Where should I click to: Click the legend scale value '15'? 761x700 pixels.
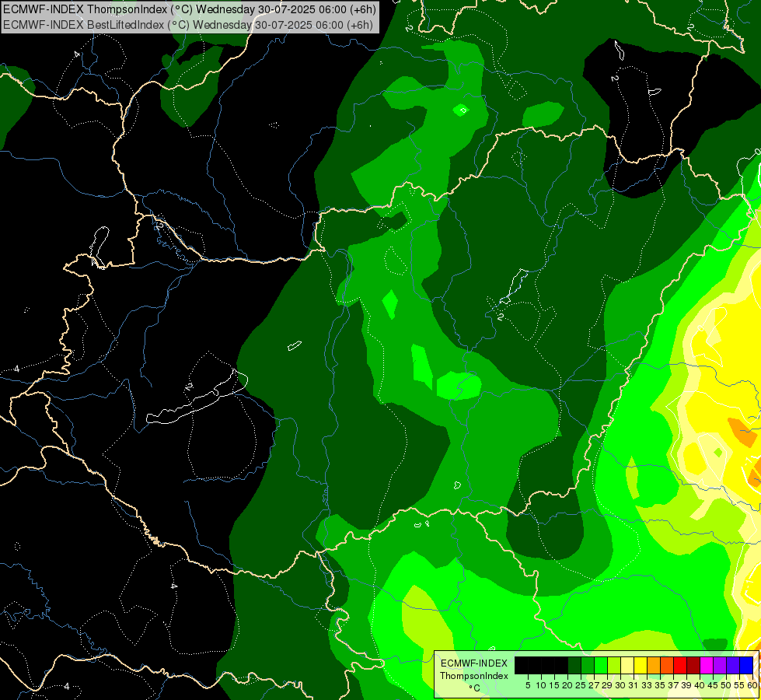point(554,685)
